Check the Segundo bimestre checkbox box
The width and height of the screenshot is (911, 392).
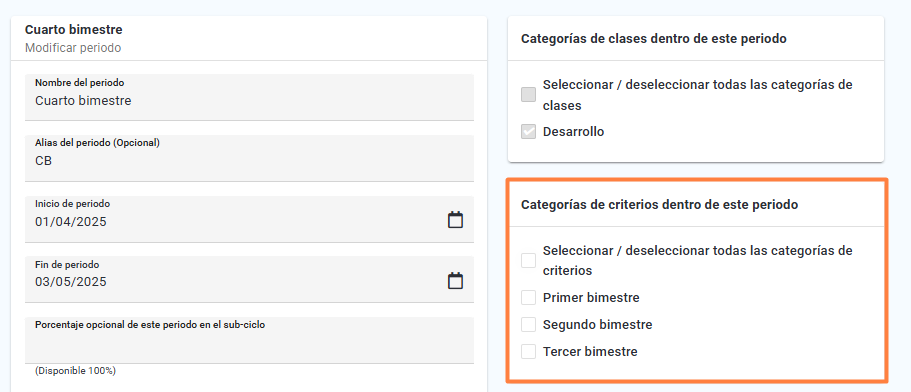point(528,325)
